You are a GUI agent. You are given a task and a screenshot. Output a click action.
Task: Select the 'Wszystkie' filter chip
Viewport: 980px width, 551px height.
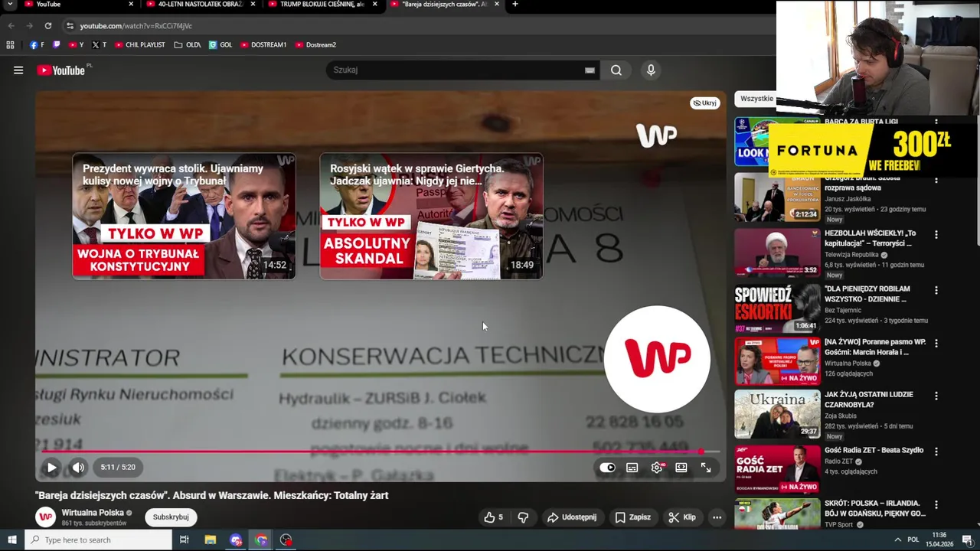[x=756, y=99]
